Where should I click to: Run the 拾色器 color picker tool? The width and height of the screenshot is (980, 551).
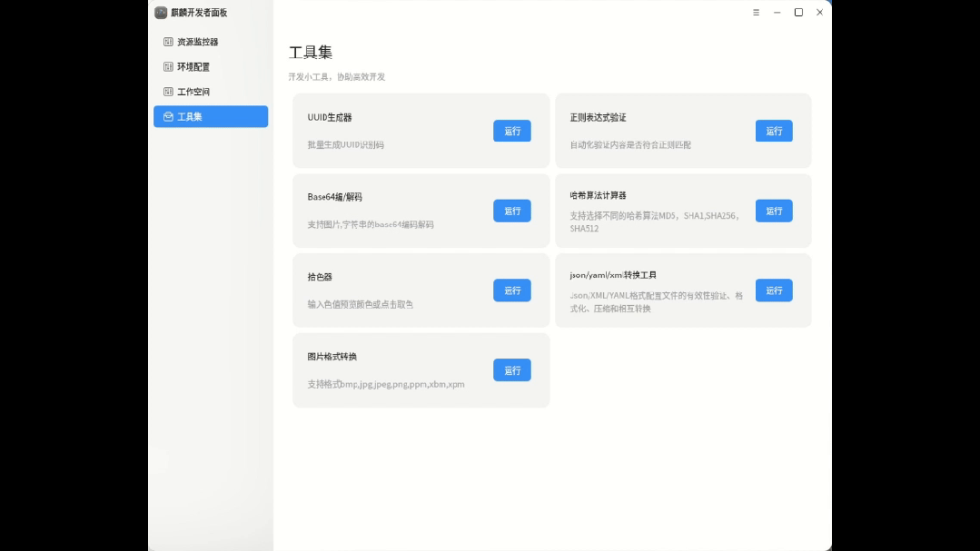[512, 290]
